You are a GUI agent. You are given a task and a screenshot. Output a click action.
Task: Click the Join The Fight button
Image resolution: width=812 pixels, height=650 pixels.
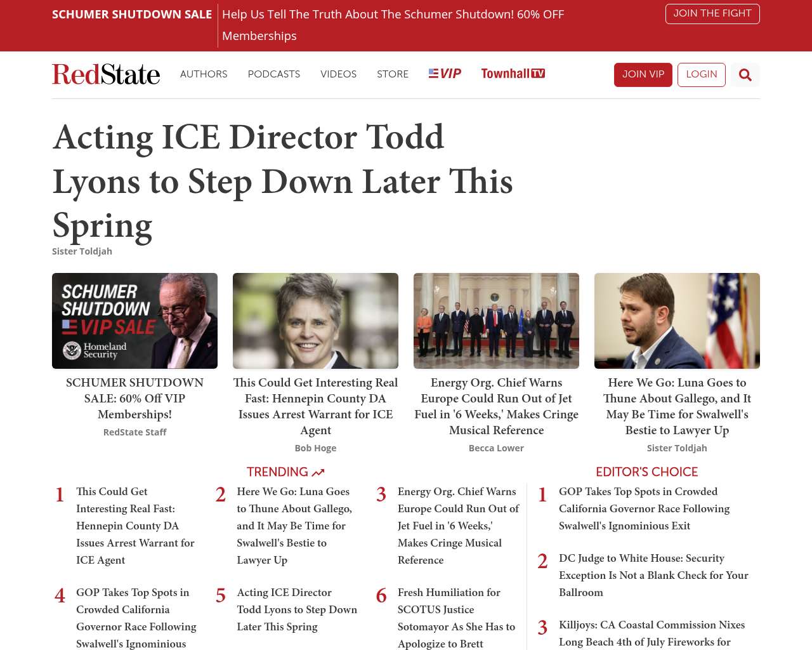click(712, 14)
